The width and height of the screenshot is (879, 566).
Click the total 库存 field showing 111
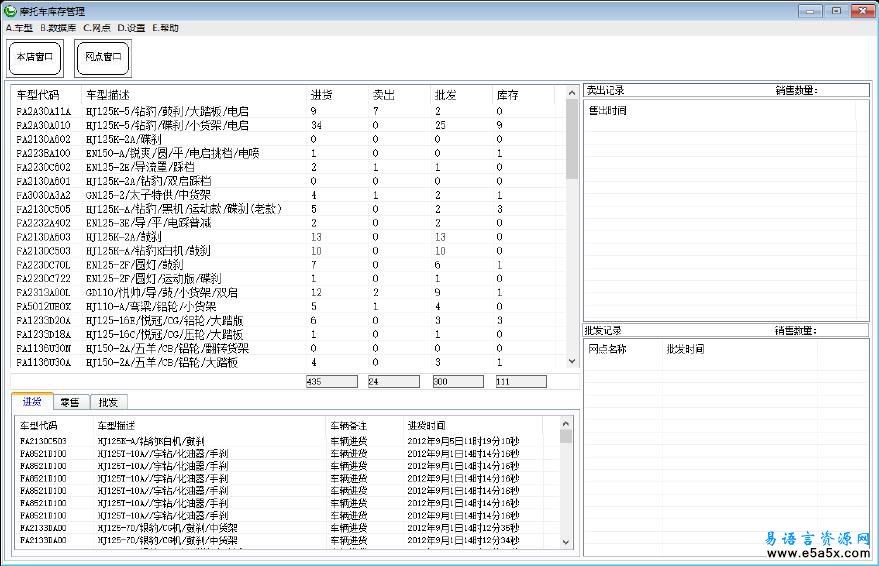tap(520, 382)
